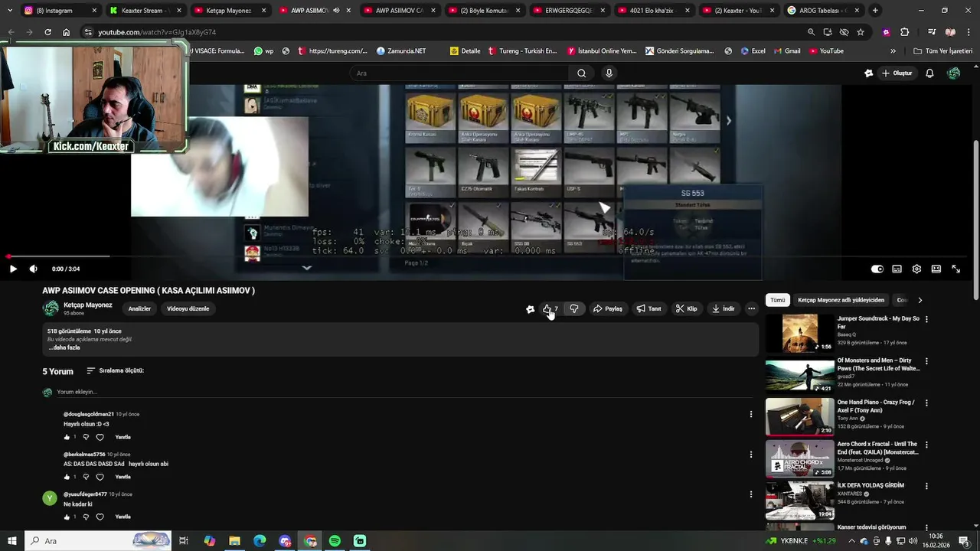Open the Tureng bookmark in the bar
The height and width of the screenshot is (551, 980).
pyautogui.click(x=522, y=51)
